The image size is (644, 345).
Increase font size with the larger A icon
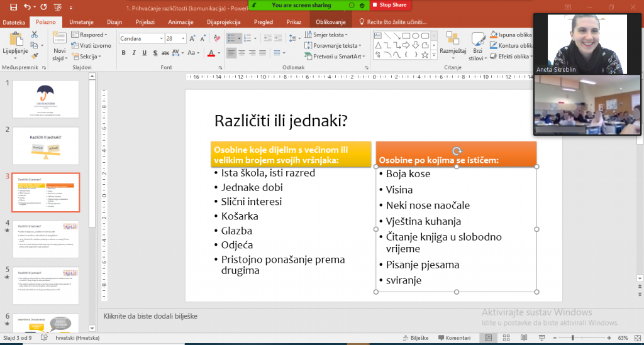191,38
